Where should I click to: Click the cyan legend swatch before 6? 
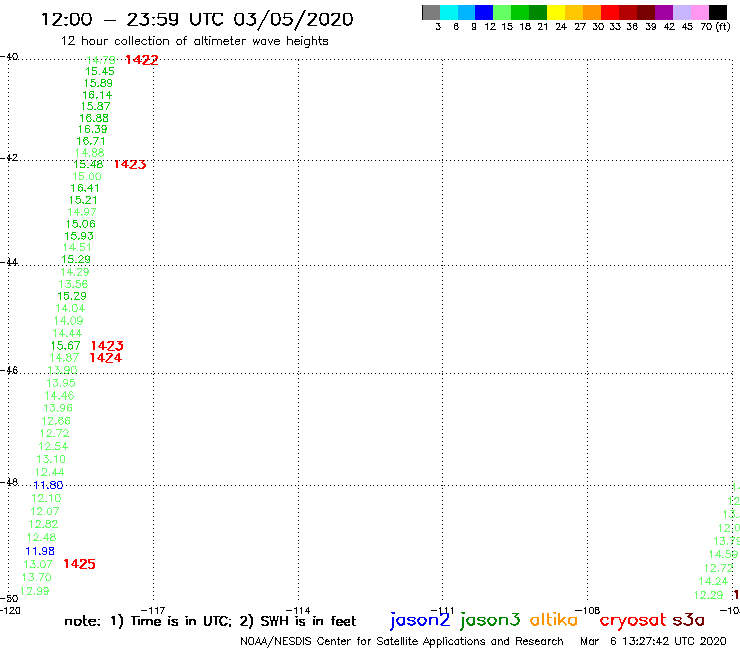pyautogui.click(x=449, y=12)
